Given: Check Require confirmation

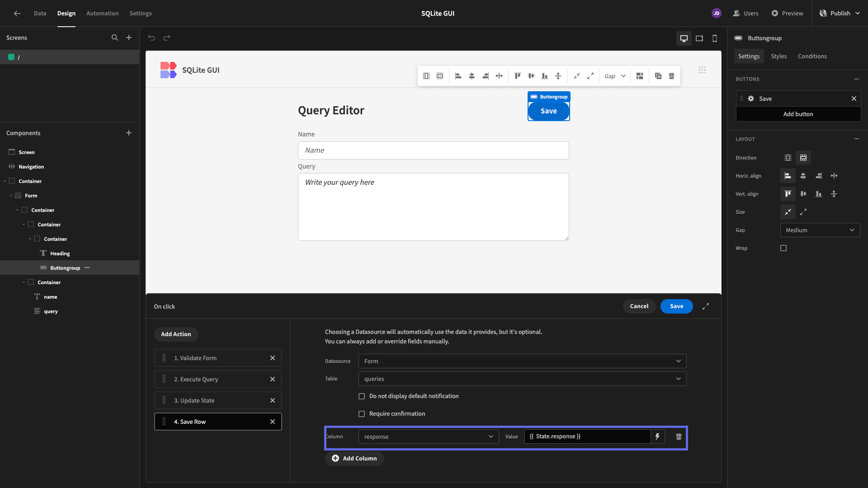Looking at the screenshot, I should tap(362, 414).
